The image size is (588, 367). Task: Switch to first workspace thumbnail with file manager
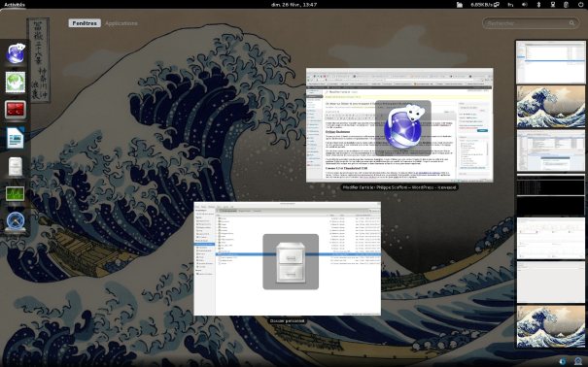click(x=551, y=62)
